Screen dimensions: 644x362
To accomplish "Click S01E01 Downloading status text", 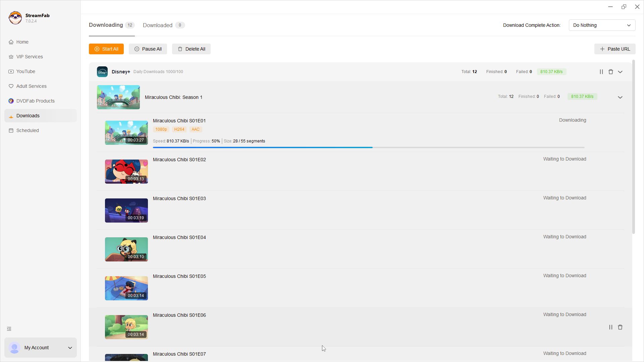I will tap(573, 120).
